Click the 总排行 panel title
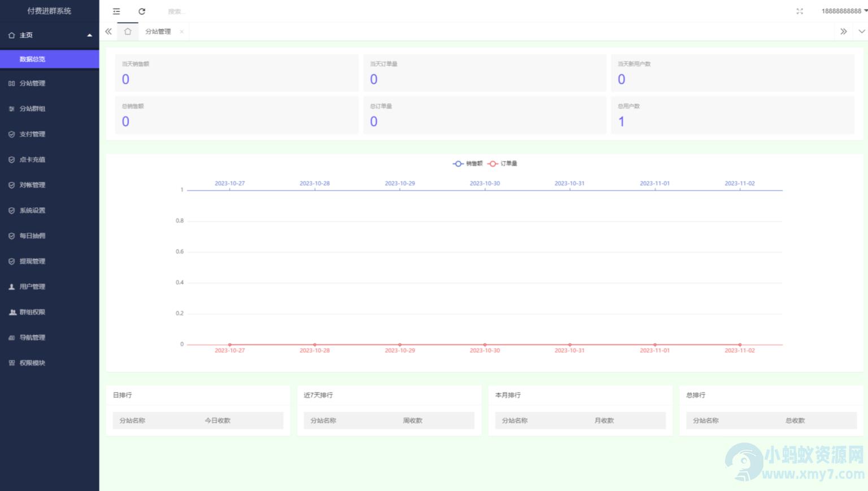This screenshot has height=491, width=868. coord(696,396)
